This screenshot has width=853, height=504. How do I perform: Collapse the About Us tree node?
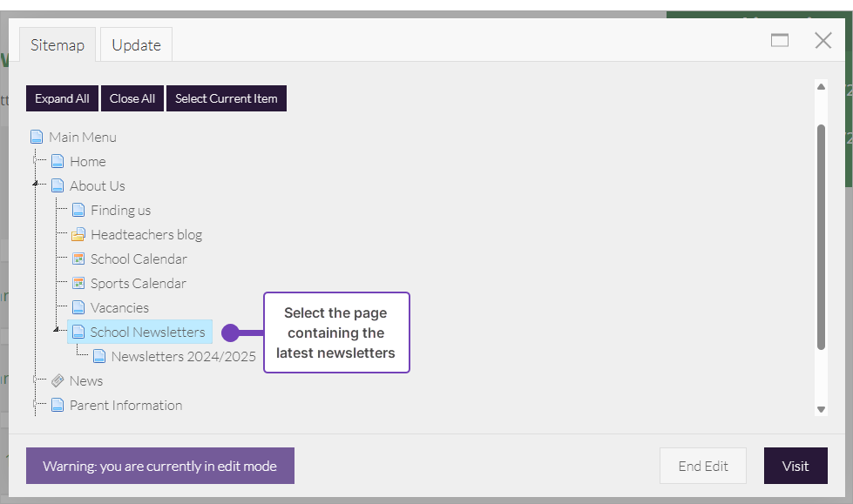tap(36, 184)
